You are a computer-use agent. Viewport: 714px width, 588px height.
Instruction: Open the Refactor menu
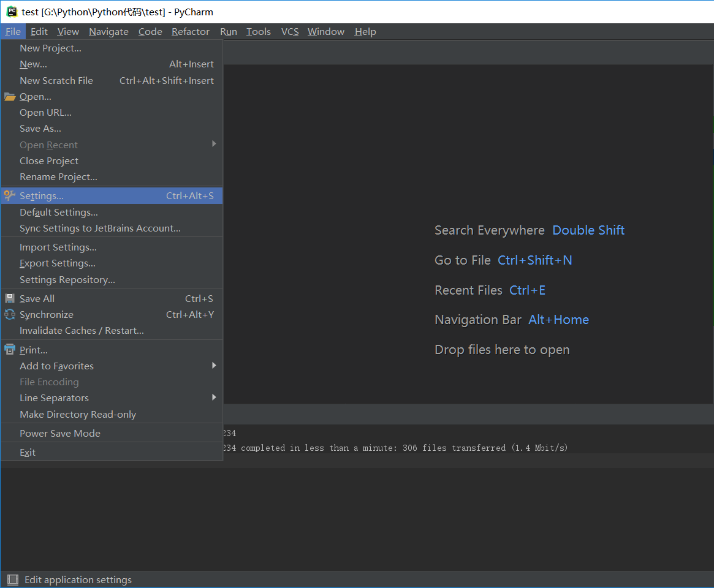191,31
